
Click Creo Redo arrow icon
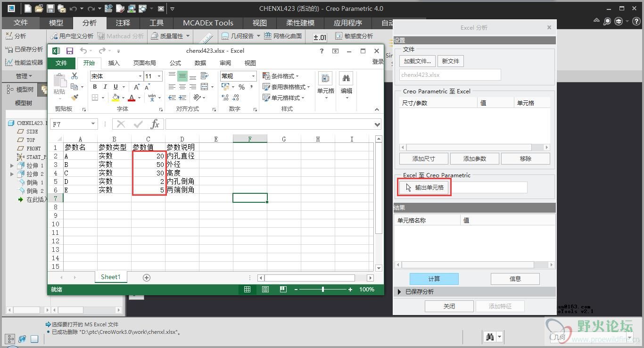(91, 8)
